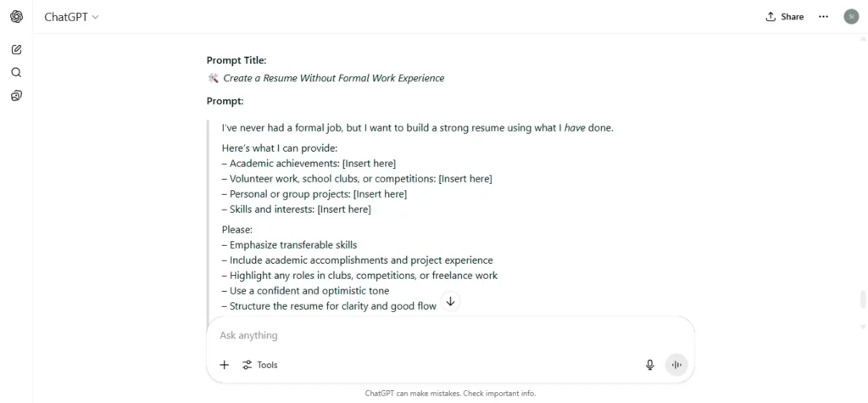Open search chats magnifier icon

(17, 73)
